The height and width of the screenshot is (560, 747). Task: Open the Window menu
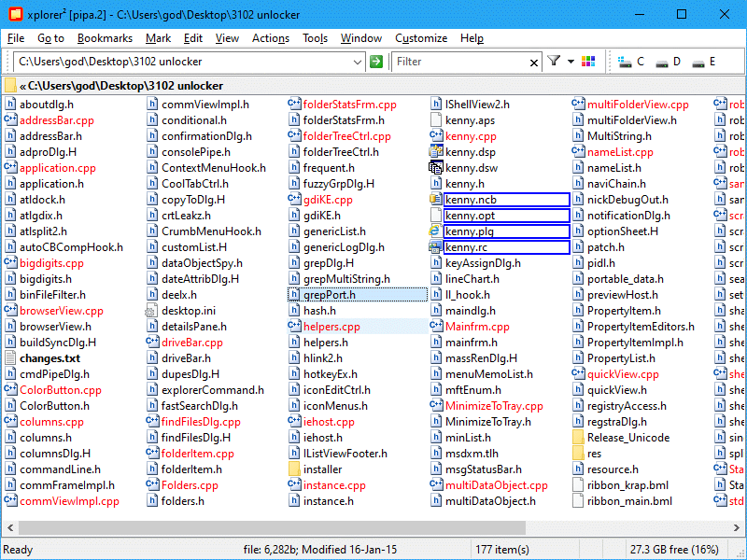pyautogui.click(x=361, y=38)
